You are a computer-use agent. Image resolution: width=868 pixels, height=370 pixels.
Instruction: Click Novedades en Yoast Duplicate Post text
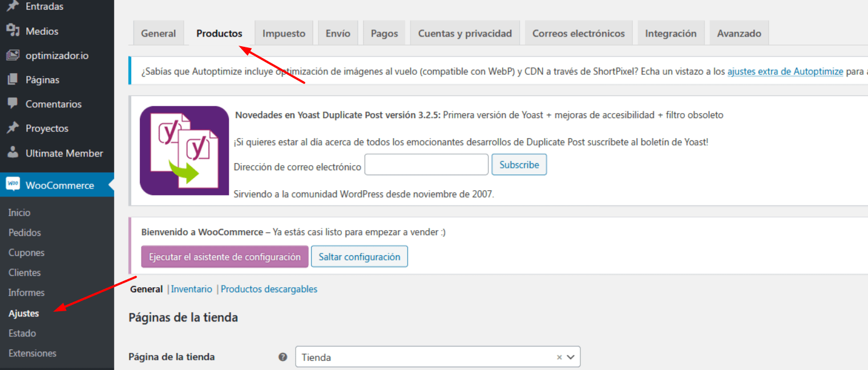pyautogui.click(x=338, y=115)
